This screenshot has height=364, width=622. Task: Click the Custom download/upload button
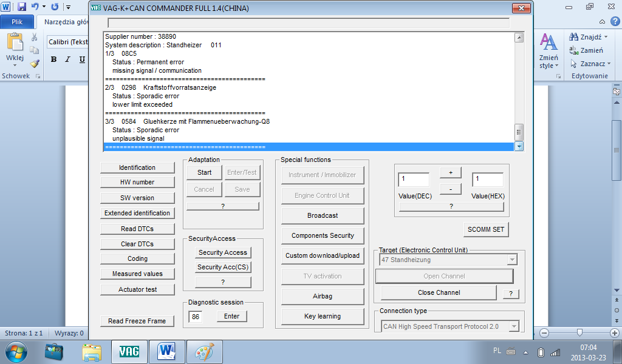coord(323,255)
